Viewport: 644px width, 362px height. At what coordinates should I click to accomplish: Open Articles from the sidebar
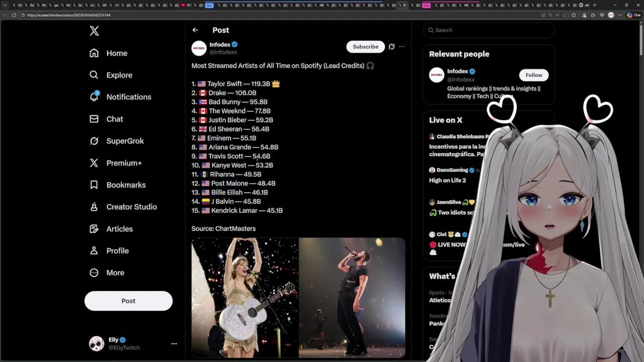click(111, 229)
